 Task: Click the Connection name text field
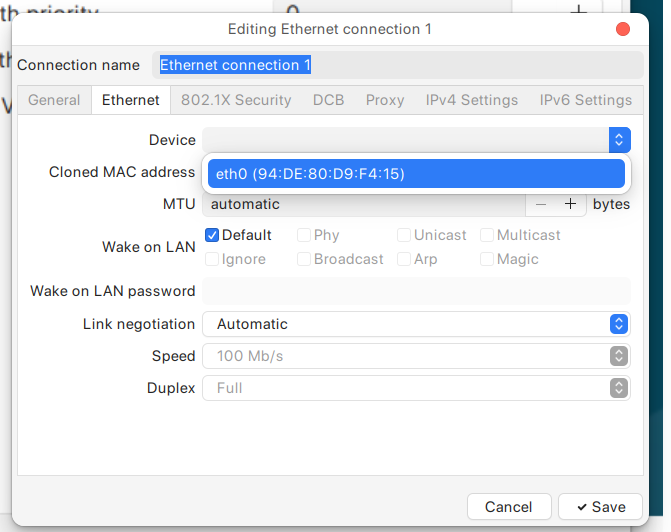point(398,65)
